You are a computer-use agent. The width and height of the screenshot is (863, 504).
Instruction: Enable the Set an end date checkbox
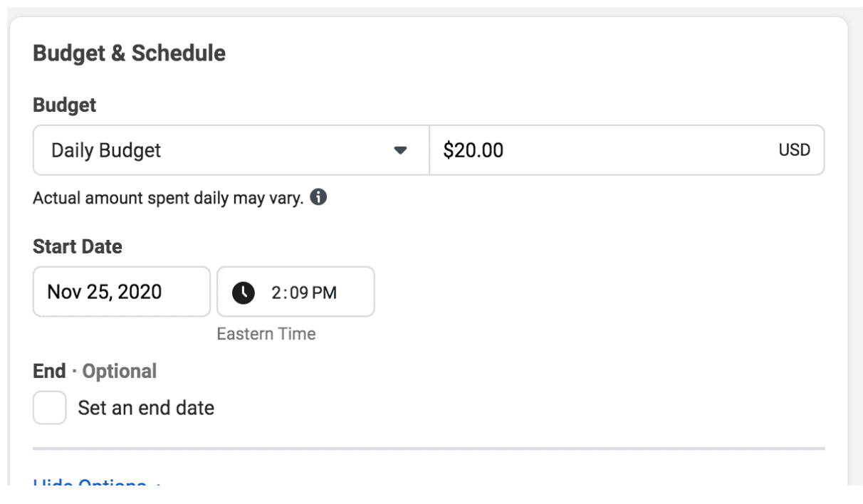(x=50, y=408)
